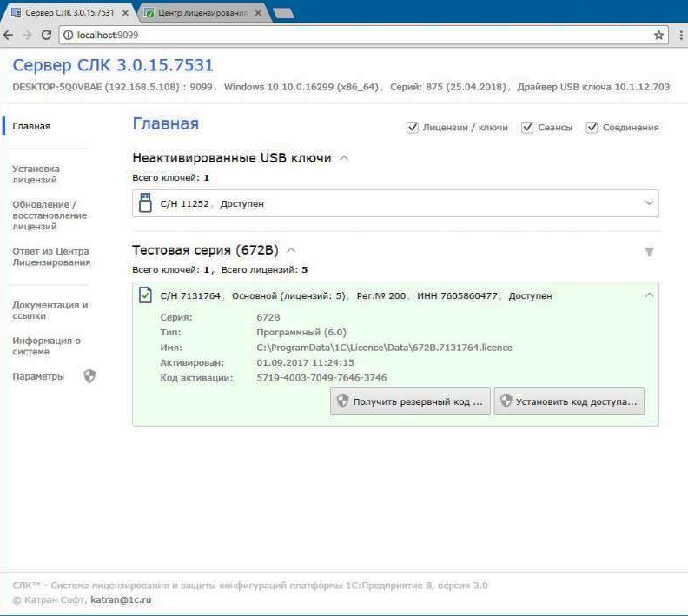The width and height of the screenshot is (688, 616).
Task: Click the localhost:9099 address bar
Action: tap(347, 35)
